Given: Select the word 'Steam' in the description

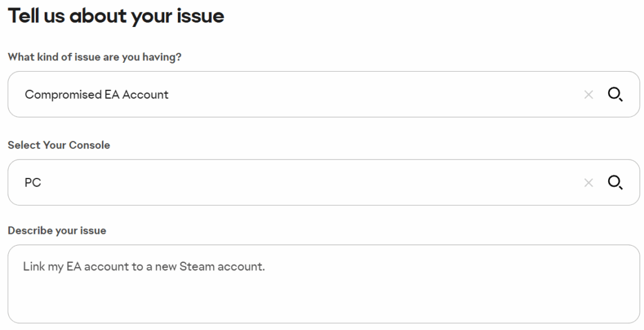Looking at the screenshot, I should [x=197, y=267].
